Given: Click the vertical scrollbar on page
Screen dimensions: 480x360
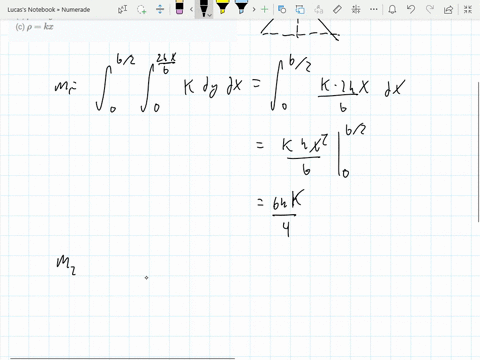Looking at the screenshot, I should [478, 152].
